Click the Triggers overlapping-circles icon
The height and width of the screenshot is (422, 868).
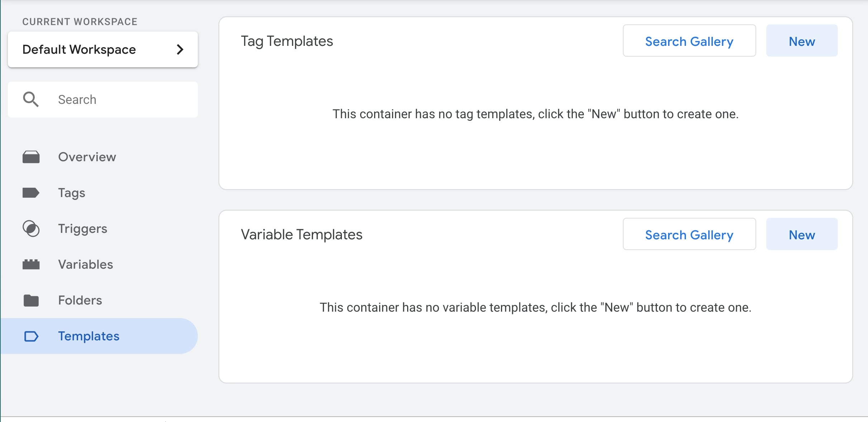click(31, 229)
